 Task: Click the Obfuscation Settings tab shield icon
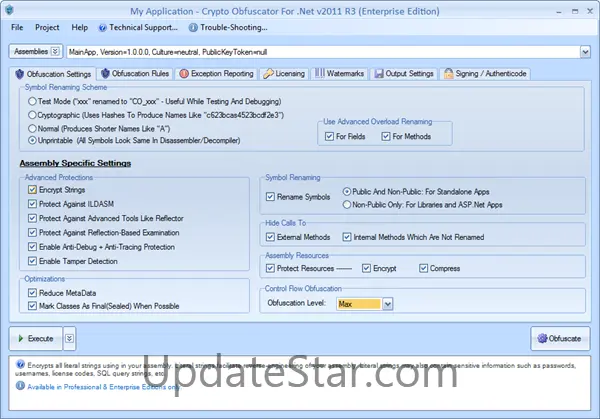pos(20,74)
